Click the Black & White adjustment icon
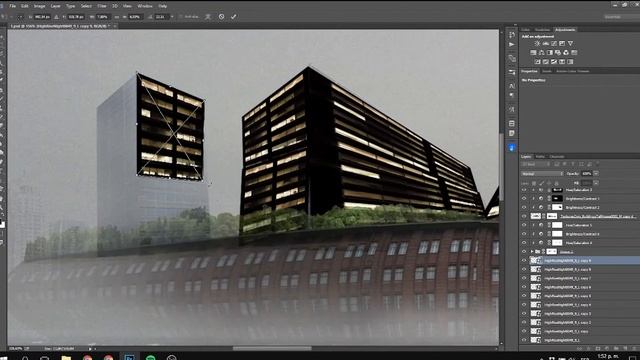 point(550,53)
